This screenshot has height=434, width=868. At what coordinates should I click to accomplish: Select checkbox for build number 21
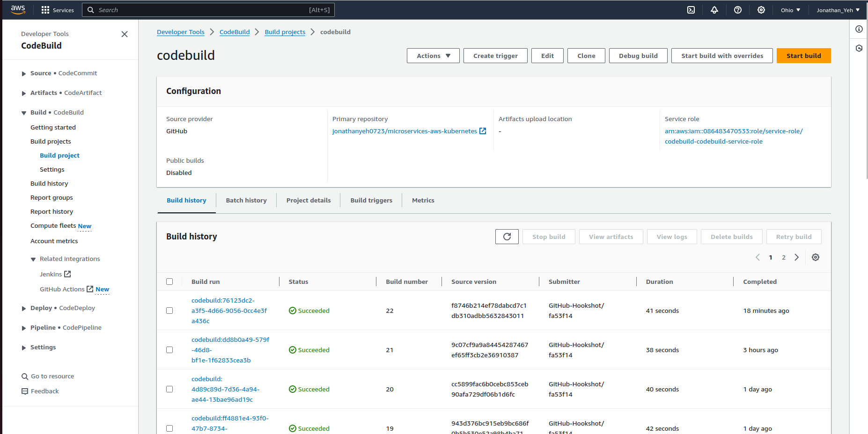click(x=169, y=350)
